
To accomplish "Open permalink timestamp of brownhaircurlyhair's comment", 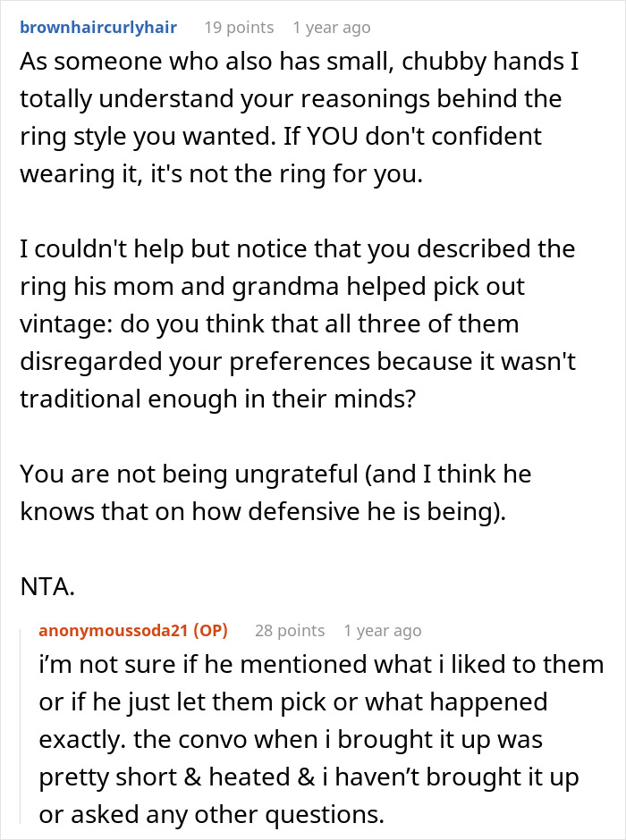I will click(x=331, y=28).
